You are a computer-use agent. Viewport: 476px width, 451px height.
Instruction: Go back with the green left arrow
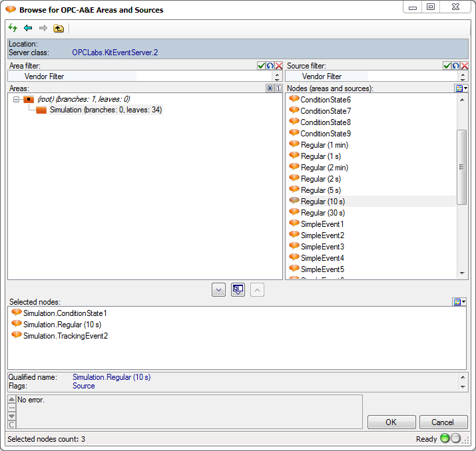coord(28,28)
